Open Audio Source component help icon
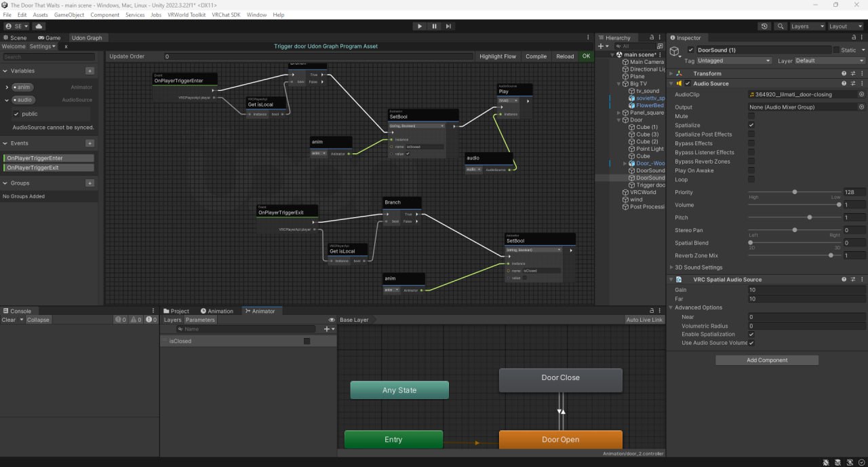The width and height of the screenshot is (868, 467). (844, 83)
